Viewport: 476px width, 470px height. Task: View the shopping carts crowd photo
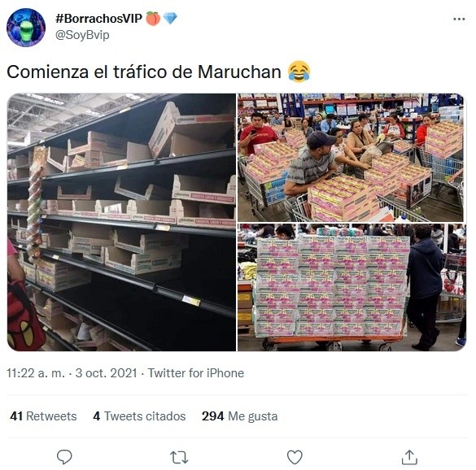(x=351, y=158)
